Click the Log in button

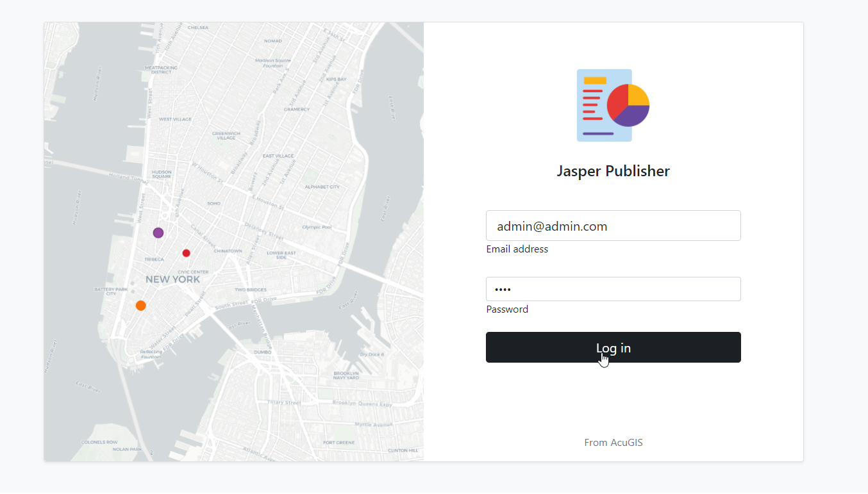click(613, 347)
